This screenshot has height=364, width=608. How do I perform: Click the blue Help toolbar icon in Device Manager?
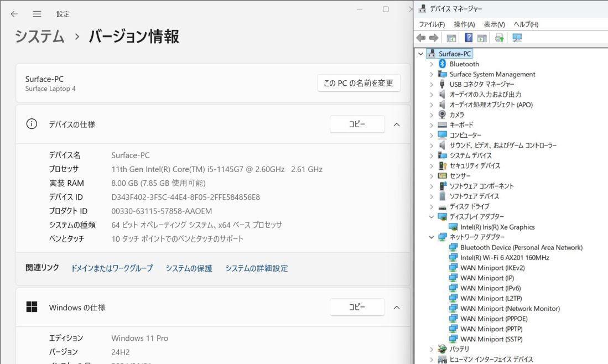[469, 38]
